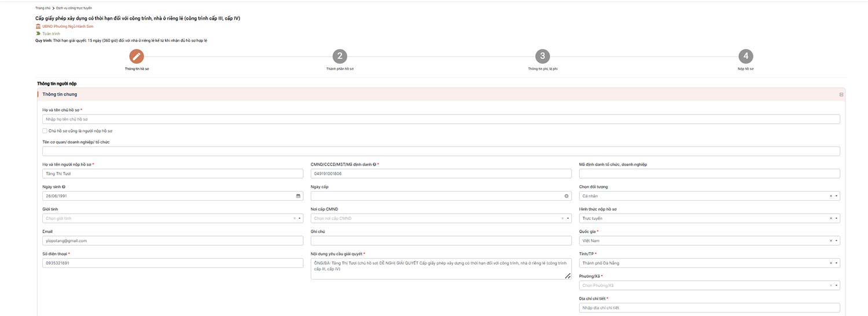Go to step 2 Thành phần hồ sơ

pos(340,56)
